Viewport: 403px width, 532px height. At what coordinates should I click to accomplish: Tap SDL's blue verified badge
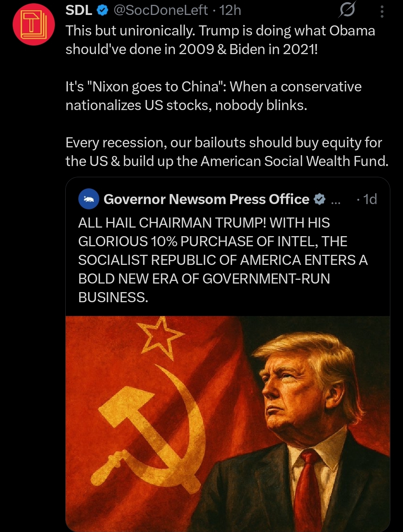(103, 10)
